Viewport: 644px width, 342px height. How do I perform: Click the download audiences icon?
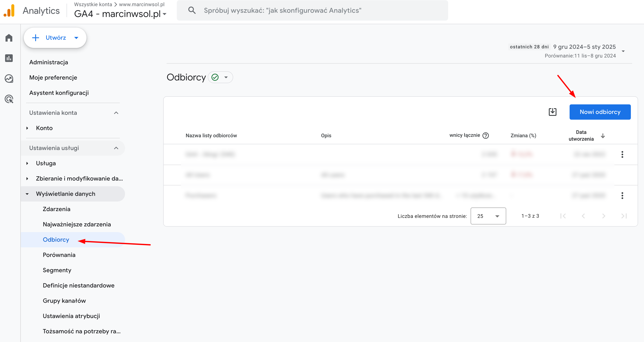click(x=552, y=112)
